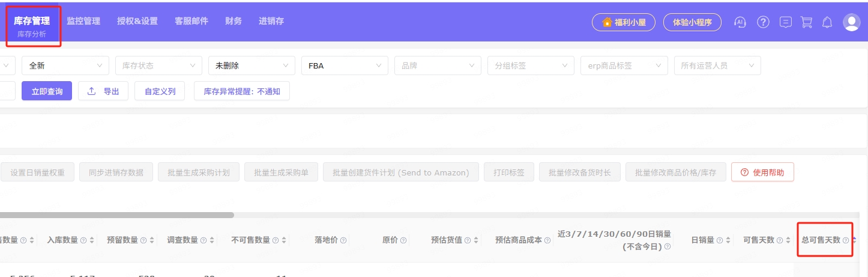The height and width of the screenshot is (277, 868).
Task: Expand the 全新 condition dropdown
Action: [x=65, y=65]
